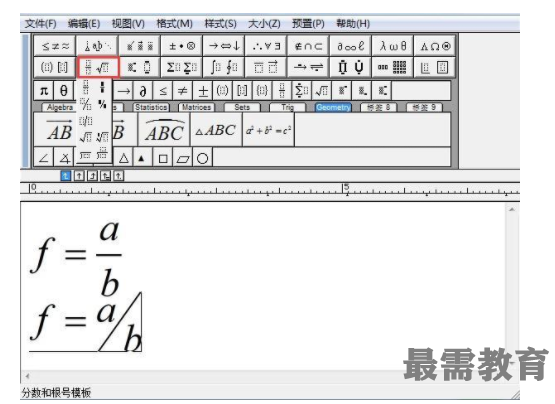Insert the ≤ symbol from small bar
This screenshot has width=555, height=404.
tap(163, 91)
